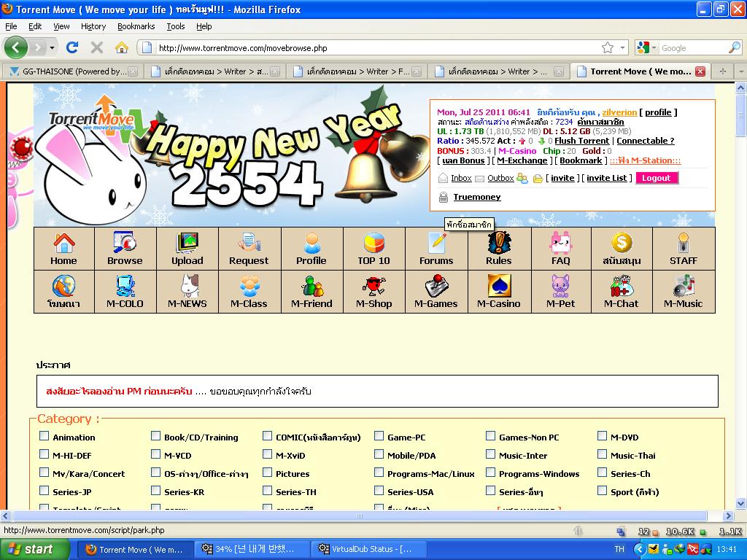Focus the URL address field
The width and height of the screenshot is (747, 560).
[376, 47]
